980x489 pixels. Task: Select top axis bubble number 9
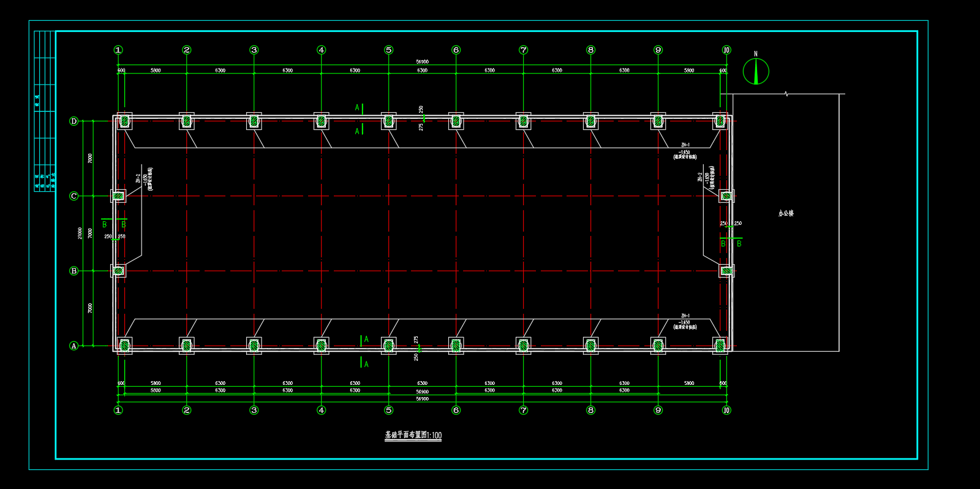click(658, 50)
